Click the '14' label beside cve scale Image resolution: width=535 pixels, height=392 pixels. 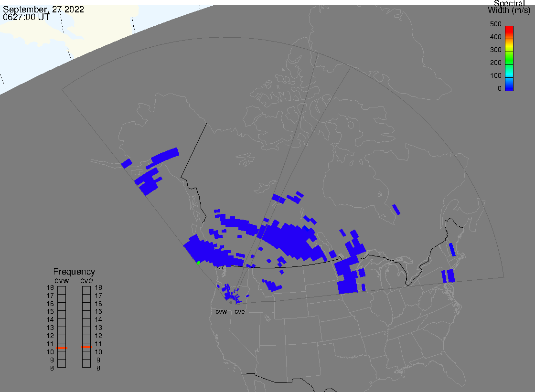pyautogui.click(x=98, y=320)
